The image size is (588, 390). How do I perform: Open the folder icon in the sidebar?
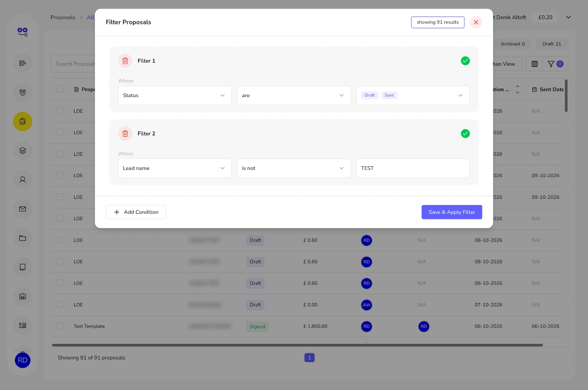click(23, 238)
